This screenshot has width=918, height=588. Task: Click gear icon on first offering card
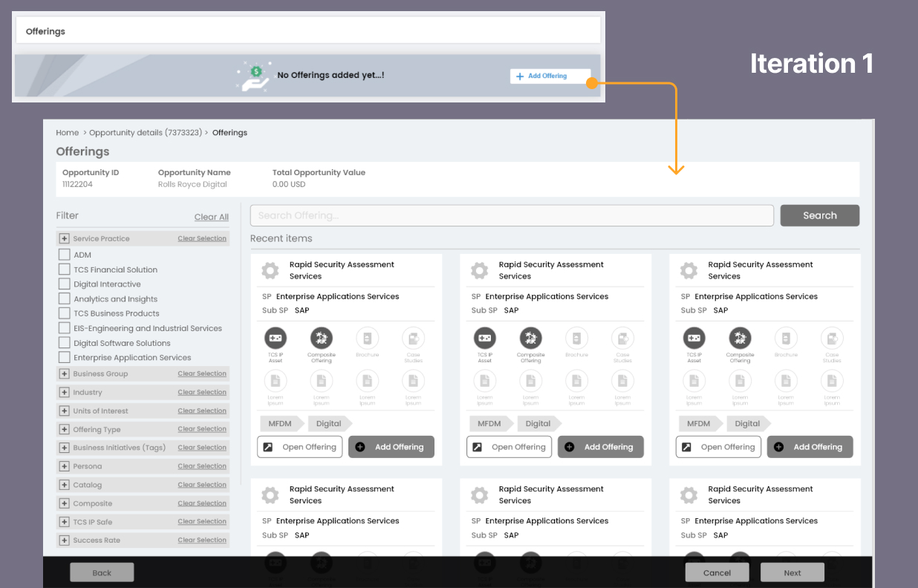click(270, 271)
